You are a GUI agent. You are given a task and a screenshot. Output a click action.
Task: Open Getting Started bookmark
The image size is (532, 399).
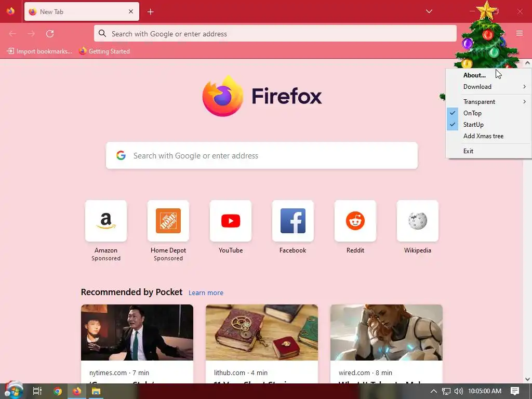[104, 51]
